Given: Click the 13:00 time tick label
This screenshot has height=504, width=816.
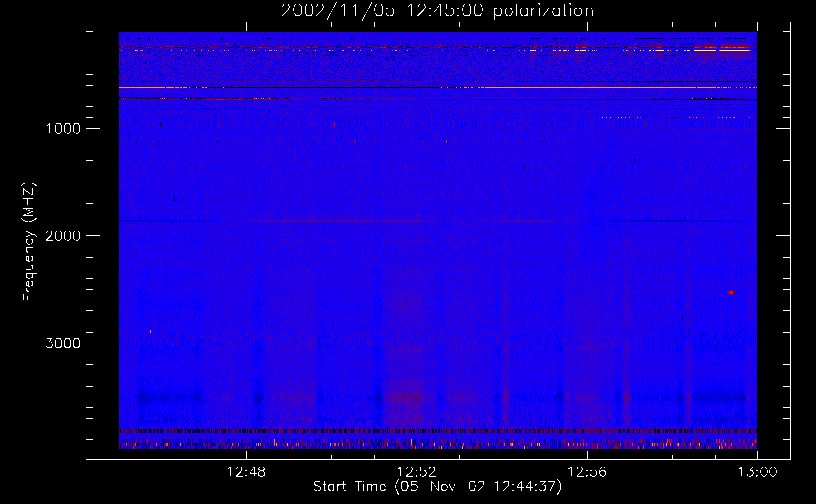Looking at the screenshot, I should pos(757,472).
